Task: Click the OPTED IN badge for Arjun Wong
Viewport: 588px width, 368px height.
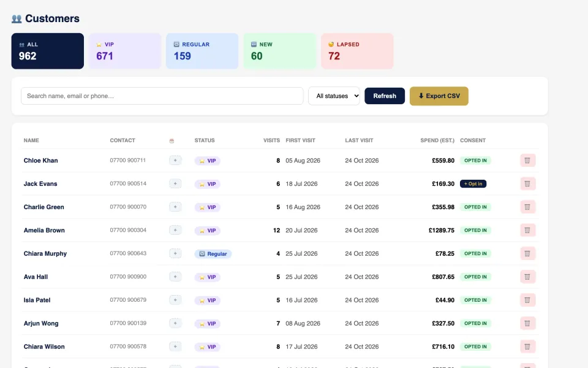Action: click(475, 323)
